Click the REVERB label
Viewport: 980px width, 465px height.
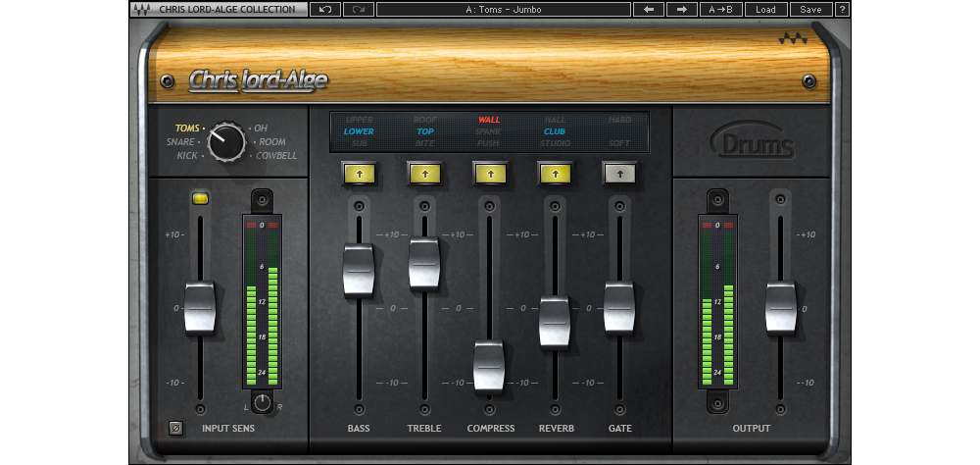pos(557,429)
